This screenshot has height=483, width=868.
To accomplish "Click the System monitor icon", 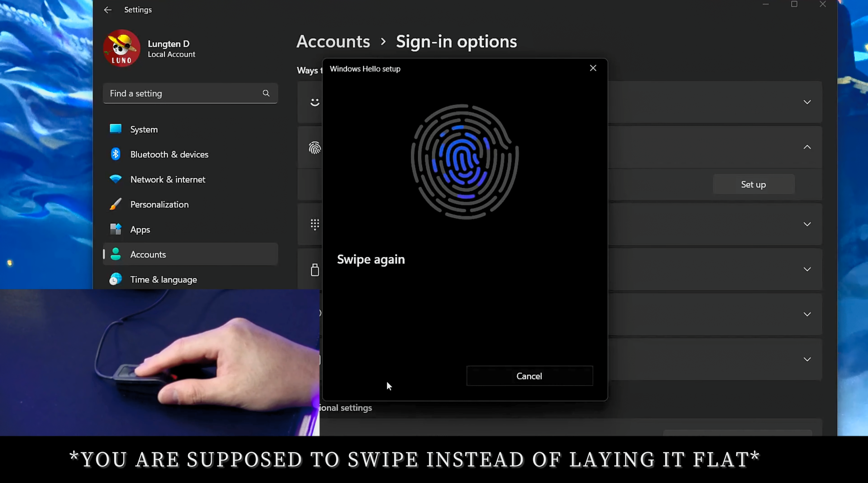I will [116, 129].
